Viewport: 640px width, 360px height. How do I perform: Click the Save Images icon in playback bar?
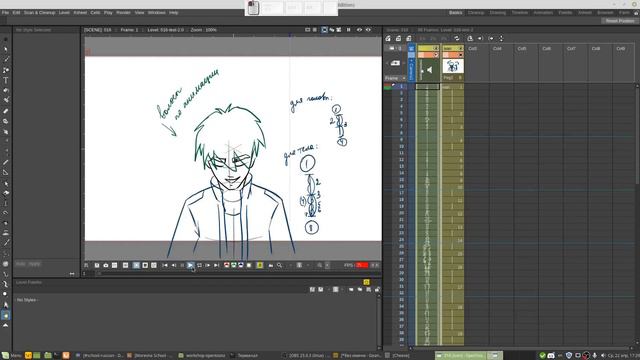pos(97,265)
